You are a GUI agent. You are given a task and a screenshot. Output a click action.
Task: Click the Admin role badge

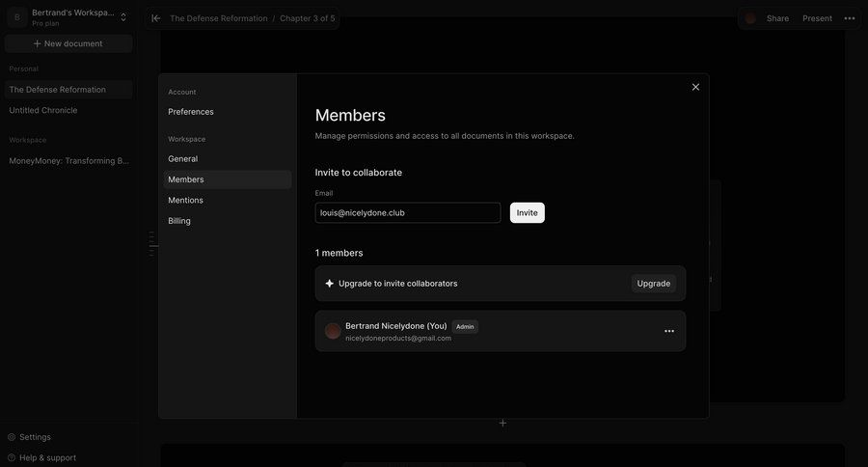pos(465,326)
